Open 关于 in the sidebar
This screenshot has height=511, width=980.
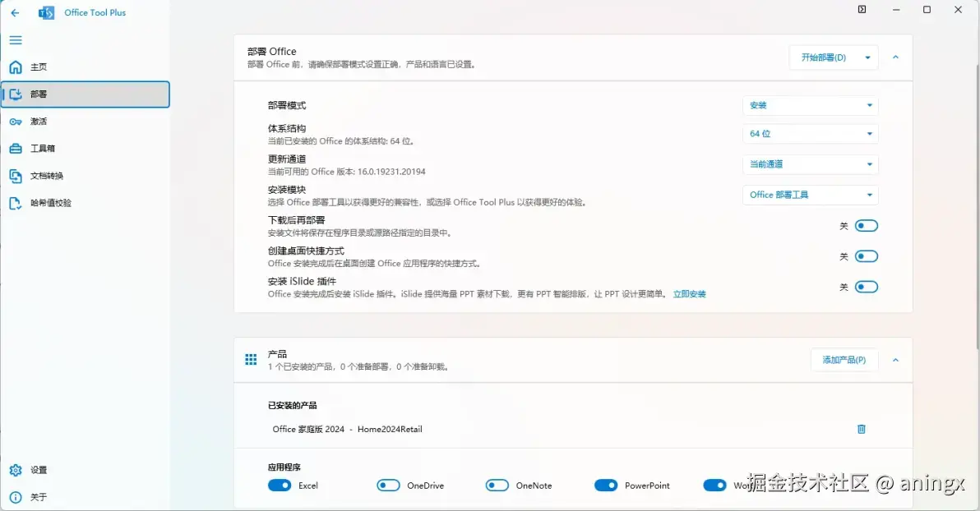pos(85,497)
